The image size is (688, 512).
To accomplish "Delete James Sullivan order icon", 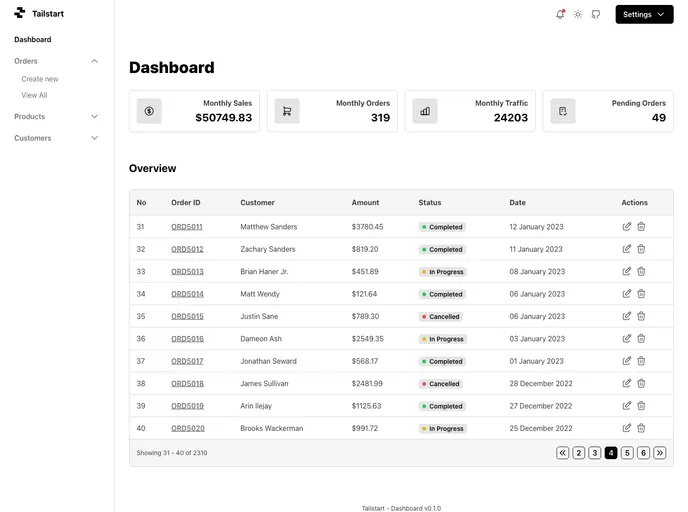I will click(x=641, y=383).
